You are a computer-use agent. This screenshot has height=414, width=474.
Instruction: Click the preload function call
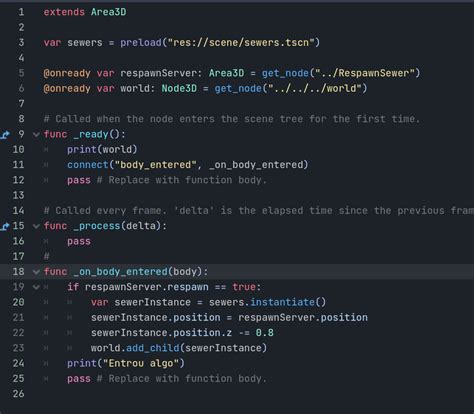(x=141, y=43)
